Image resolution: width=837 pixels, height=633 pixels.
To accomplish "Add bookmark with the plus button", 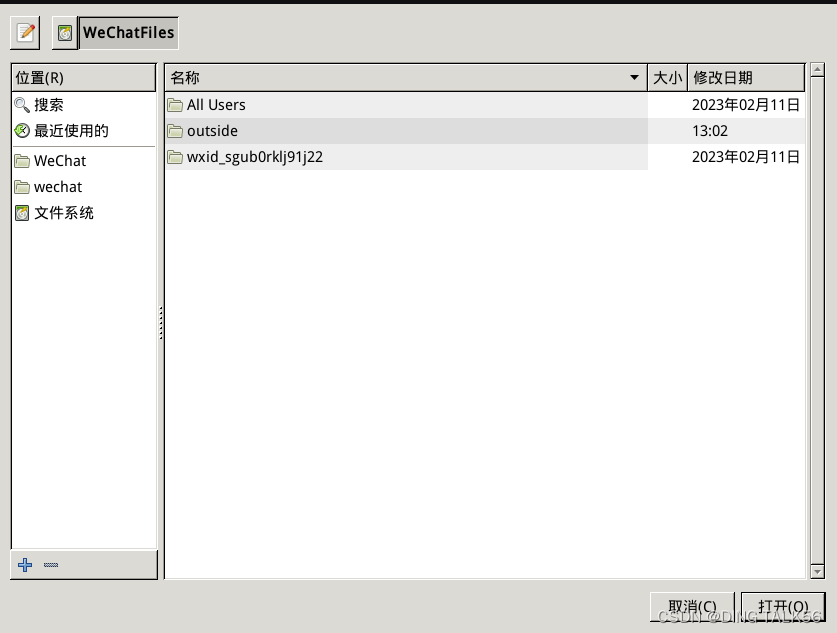I will pos(25,565).
